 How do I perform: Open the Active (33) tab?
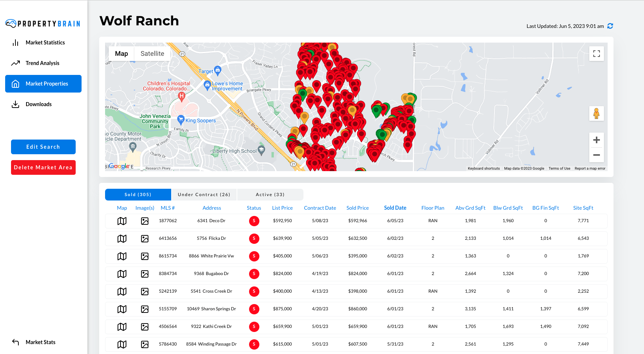point(270,195)
